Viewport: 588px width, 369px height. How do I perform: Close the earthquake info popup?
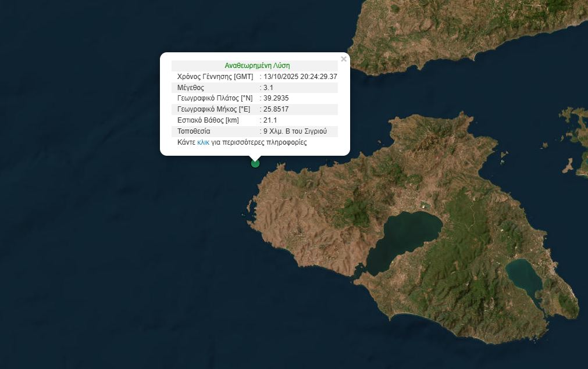(344, 59)
